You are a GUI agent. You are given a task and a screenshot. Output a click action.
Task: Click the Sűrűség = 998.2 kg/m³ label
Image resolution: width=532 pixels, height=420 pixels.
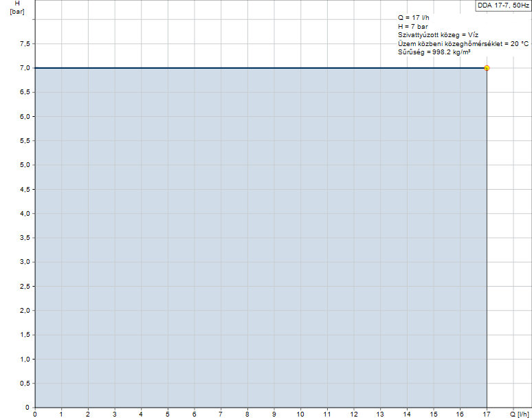[434, 52]
